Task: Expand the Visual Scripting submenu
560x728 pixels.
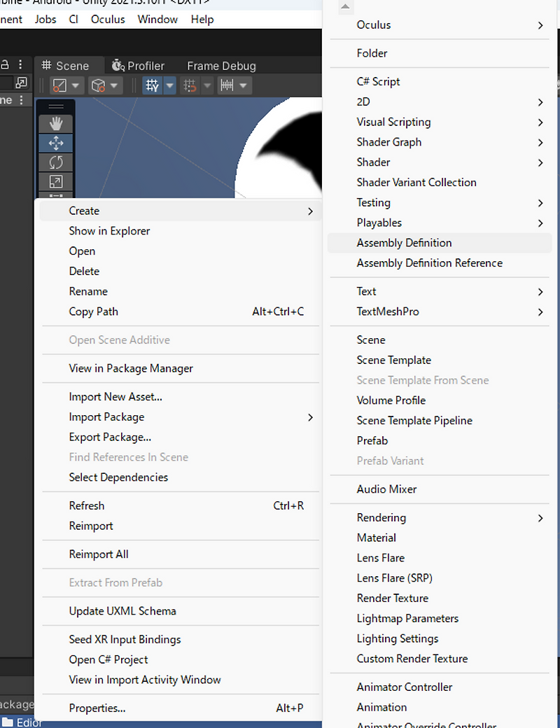Action: coord(440,122)
